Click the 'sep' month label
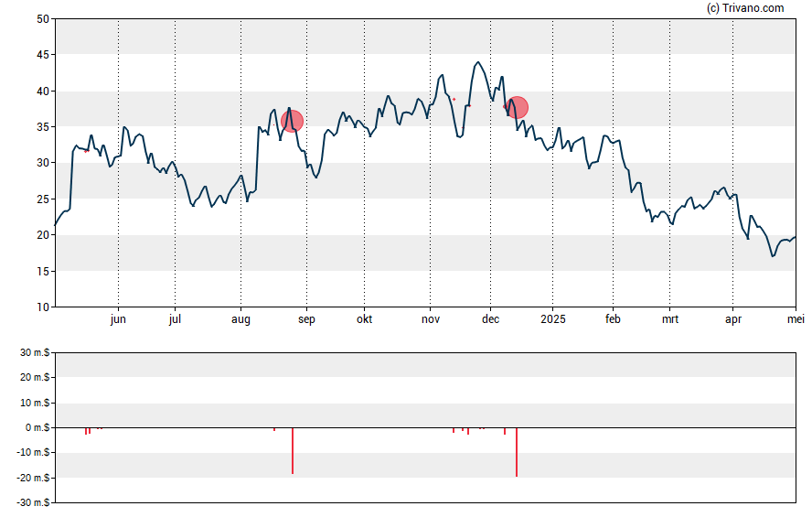The image size is (812, 517). (x=306, y=319)
